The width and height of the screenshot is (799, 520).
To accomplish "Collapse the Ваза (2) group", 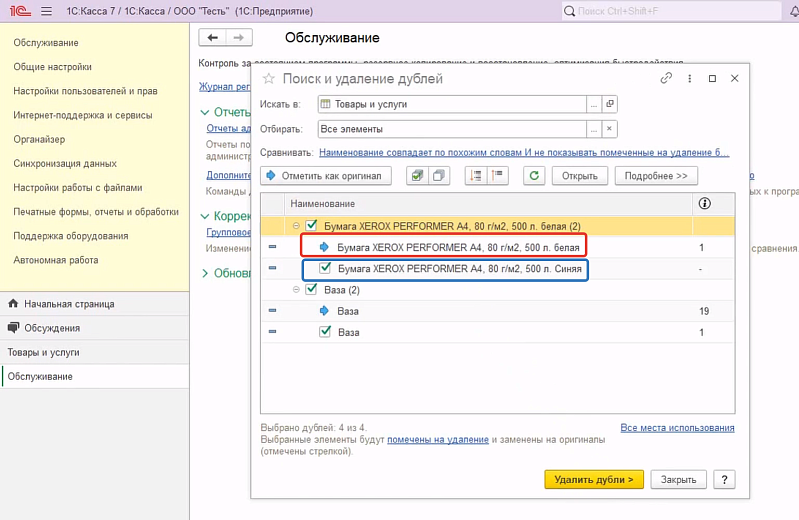I will [297, 290].
